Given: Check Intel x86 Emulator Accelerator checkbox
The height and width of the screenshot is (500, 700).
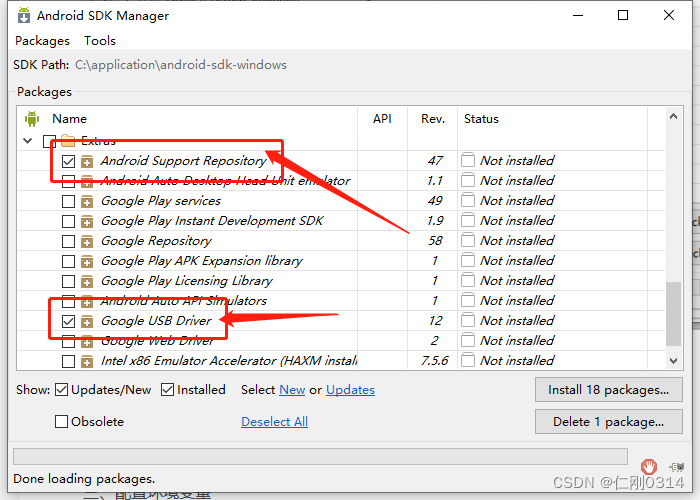Looking at the screenshot, I should [x=68, y=361].
